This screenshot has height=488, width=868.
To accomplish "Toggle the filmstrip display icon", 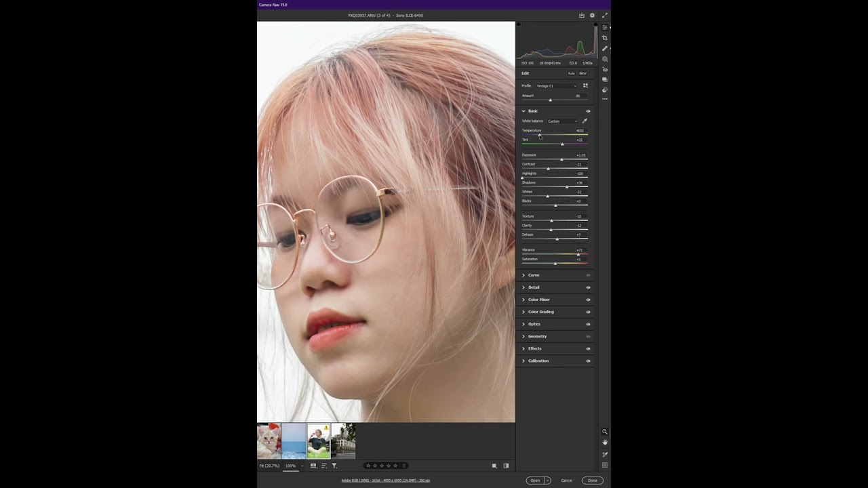I will pos(313,466).
